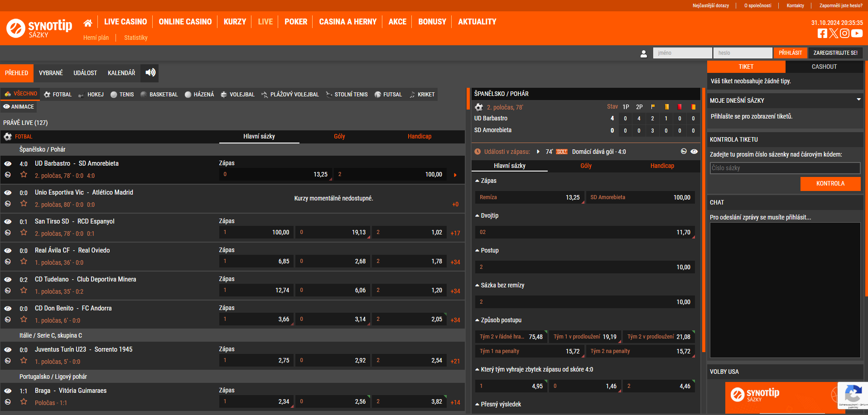Filter by Volejbal sport
Screen dimensions: 868x415
point(237,95)
